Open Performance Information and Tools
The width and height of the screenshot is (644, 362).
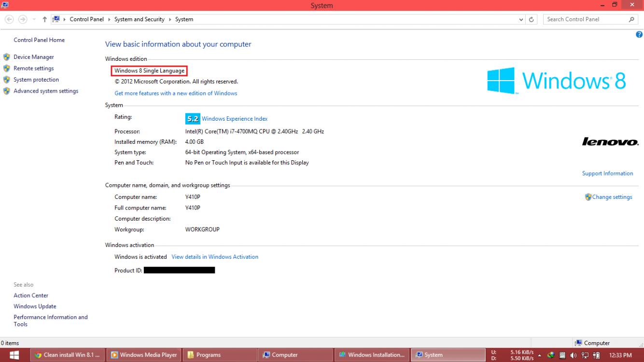(51, 320)
